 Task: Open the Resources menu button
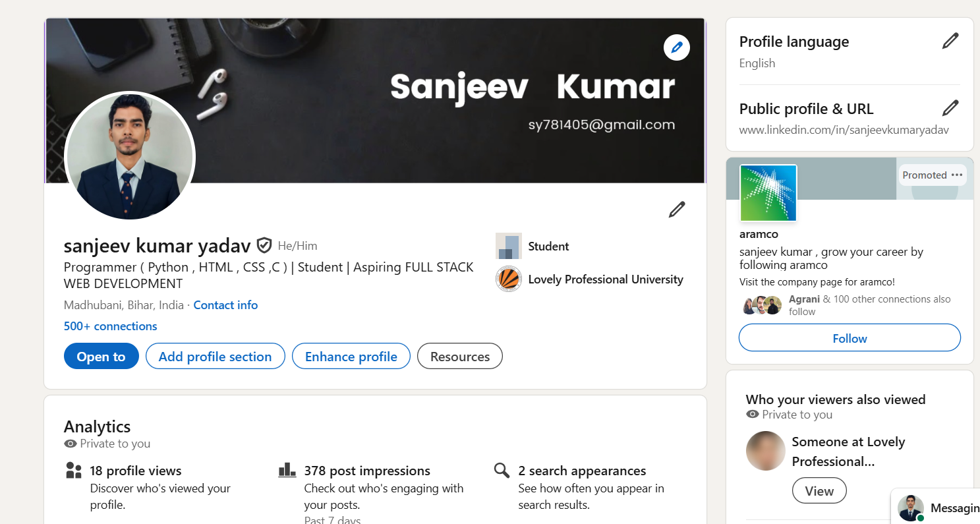click(459, 357)
